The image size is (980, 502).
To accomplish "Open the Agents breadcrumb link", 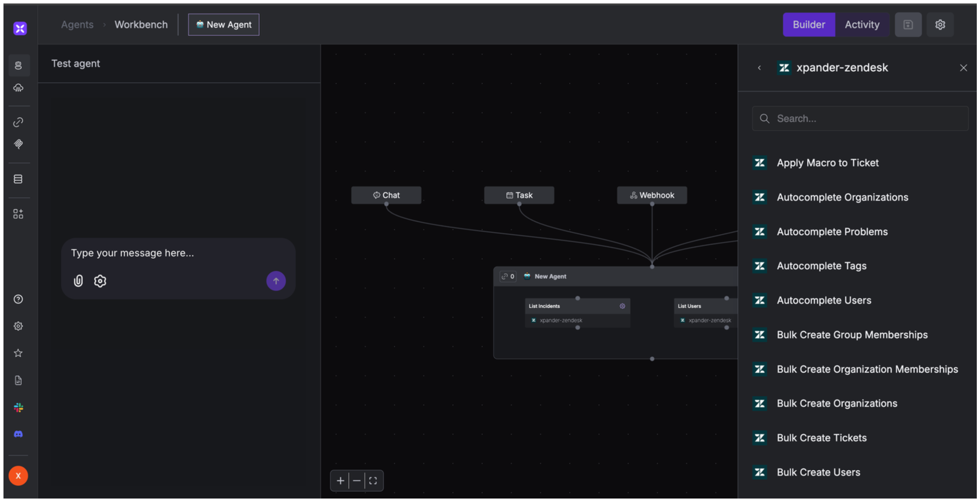I will point(77,25).
